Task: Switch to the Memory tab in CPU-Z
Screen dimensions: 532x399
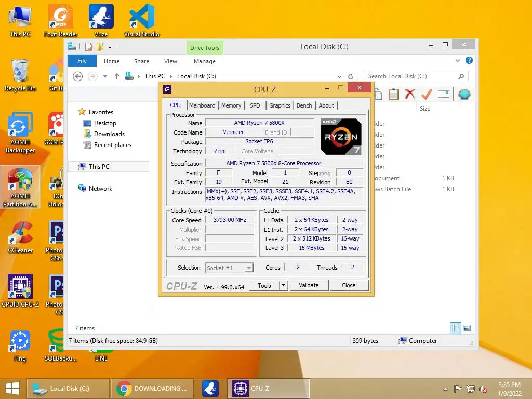Action: click(231, 105)
